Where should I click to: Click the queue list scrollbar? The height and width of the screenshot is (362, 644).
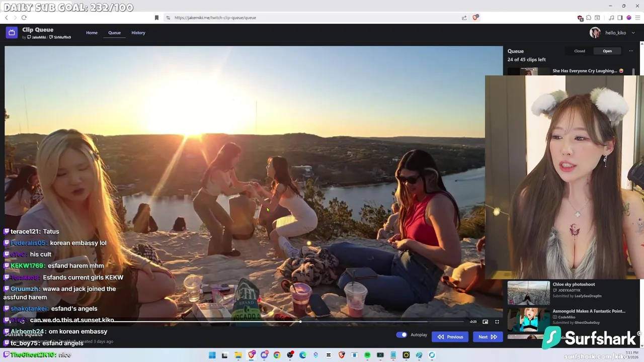(x=633, y=72)
